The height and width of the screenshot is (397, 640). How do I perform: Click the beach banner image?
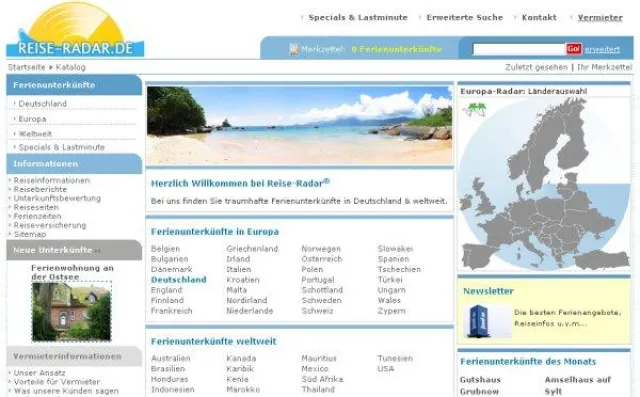click(300, 125)
